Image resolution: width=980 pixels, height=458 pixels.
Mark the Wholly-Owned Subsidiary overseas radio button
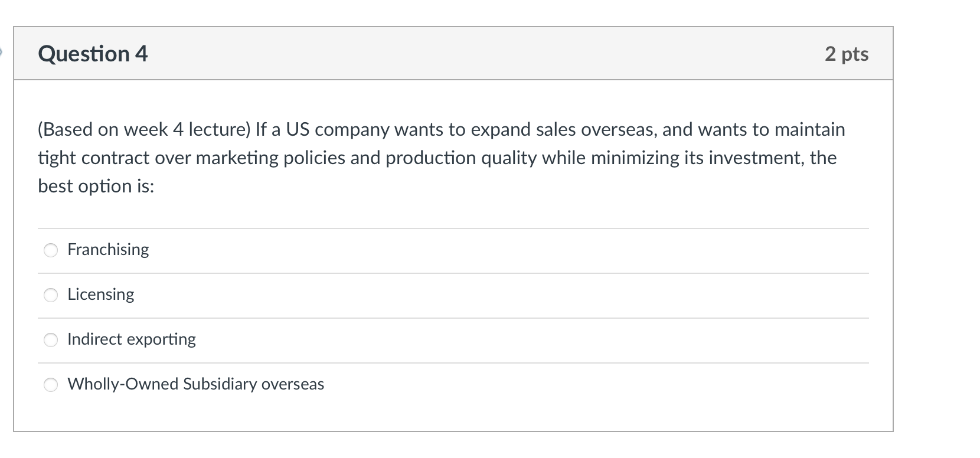coord(51,385)
